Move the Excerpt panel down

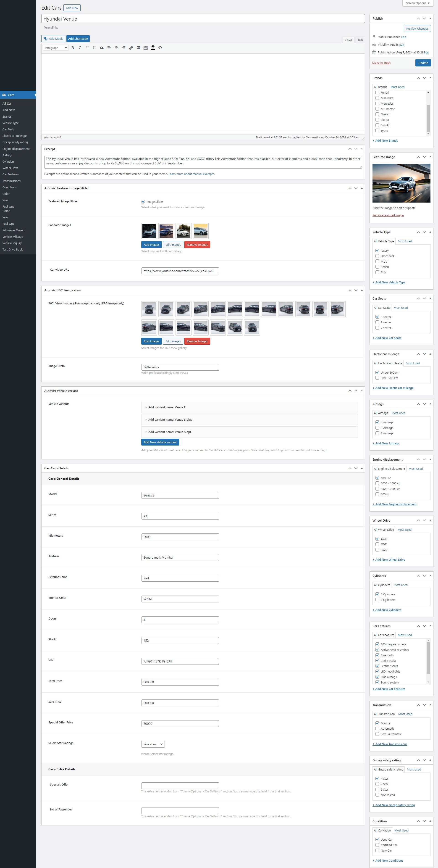pos(356,149)
